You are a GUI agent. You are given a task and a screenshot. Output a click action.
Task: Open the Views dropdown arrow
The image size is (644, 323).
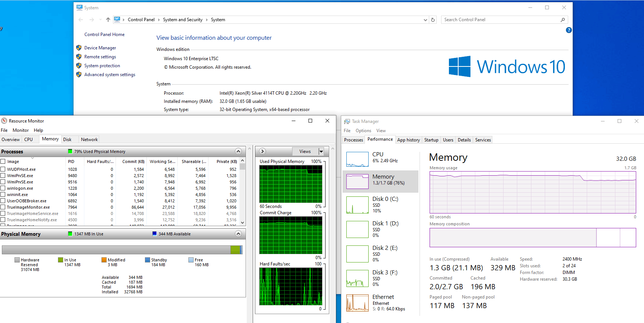coord(321,151)
